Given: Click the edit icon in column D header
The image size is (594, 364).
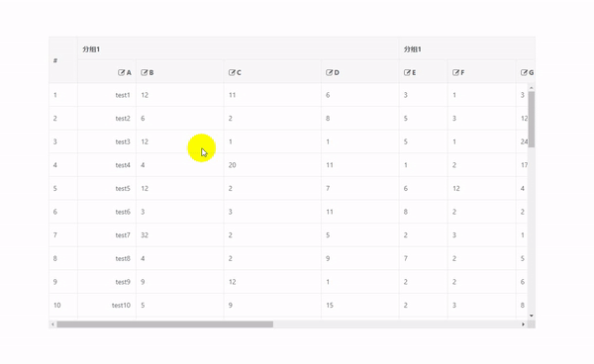Looking at the screenshot, I should (330, 72).
